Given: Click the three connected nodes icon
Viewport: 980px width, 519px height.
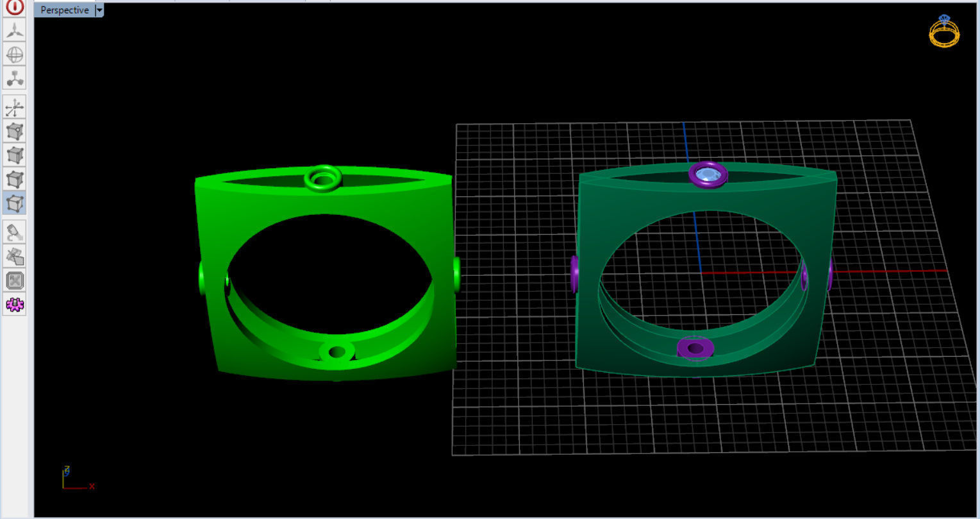Looking at the screenshot, I should coord(15,78).
